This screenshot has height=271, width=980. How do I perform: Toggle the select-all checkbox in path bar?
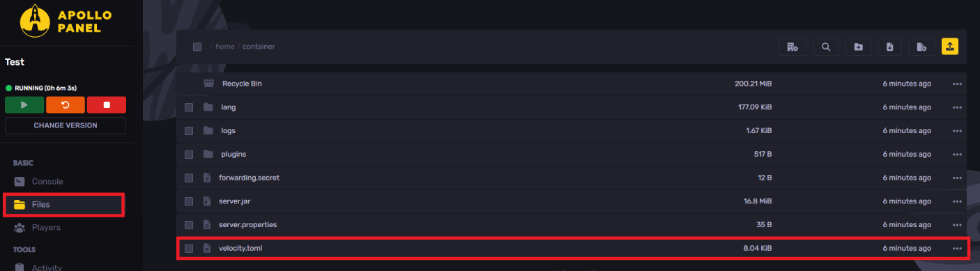point(197,47)
